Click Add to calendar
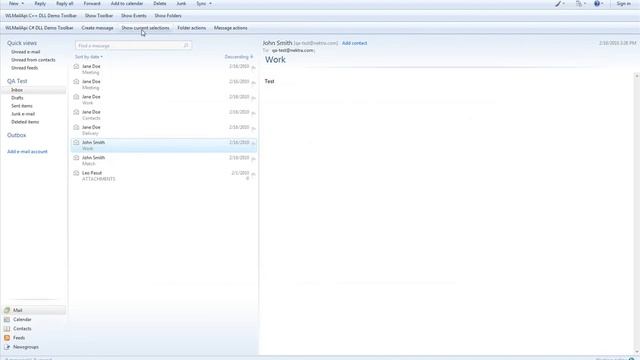Screen dimensions: 640x360 pyautogui.click(x=127, y=4)
